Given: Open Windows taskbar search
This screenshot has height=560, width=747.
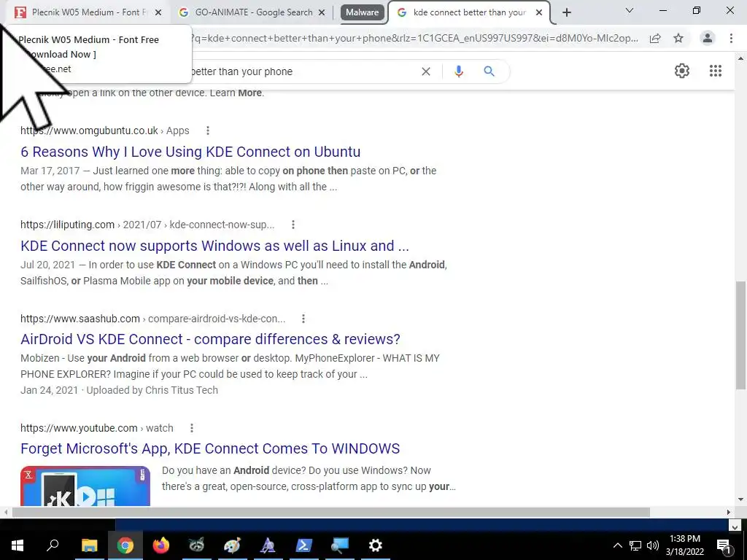Looking at the screenshot, I should [x=53, y=545].
